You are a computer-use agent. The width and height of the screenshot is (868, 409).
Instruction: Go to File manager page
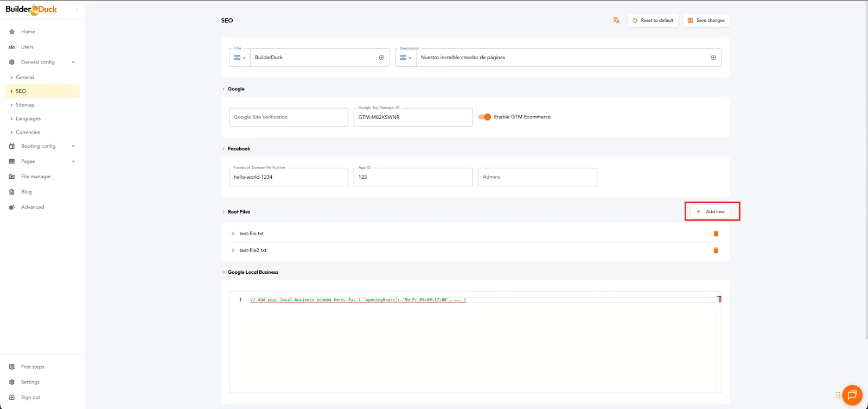[36, 177]
